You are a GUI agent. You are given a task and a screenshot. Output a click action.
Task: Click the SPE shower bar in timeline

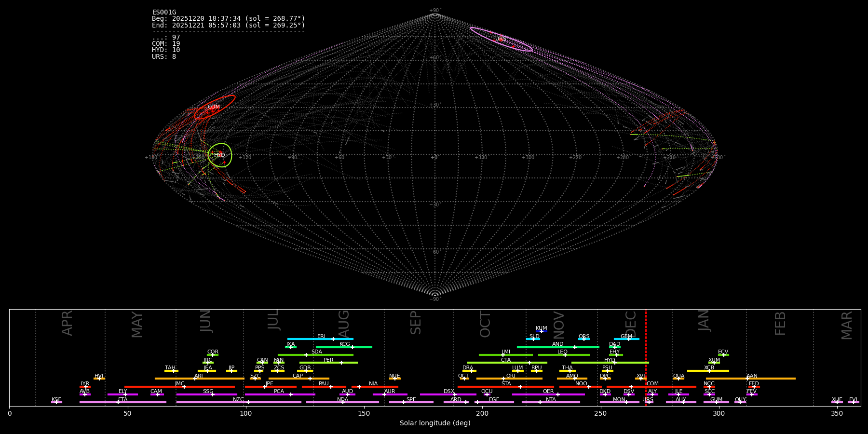pyautogui.click(x=411, y=402)
